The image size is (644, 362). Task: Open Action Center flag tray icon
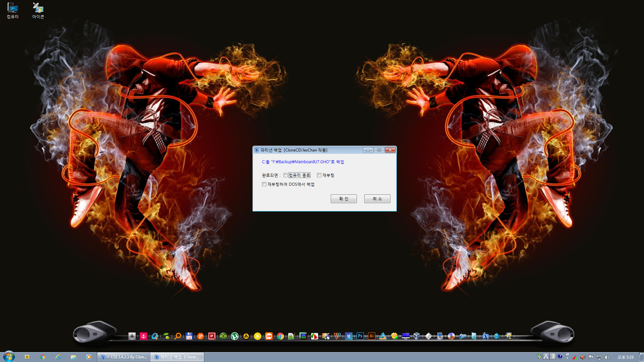click(591, 357)
